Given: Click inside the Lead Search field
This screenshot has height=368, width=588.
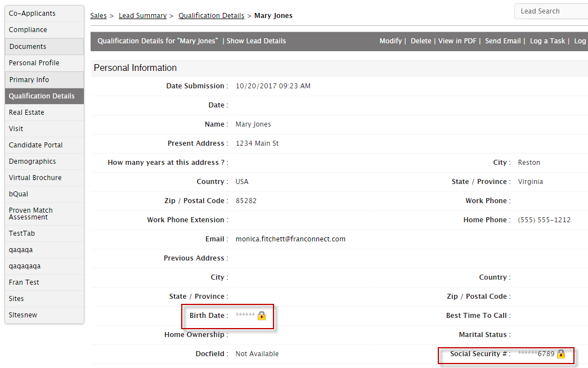Looking at the screenshot, I should 551,11.
